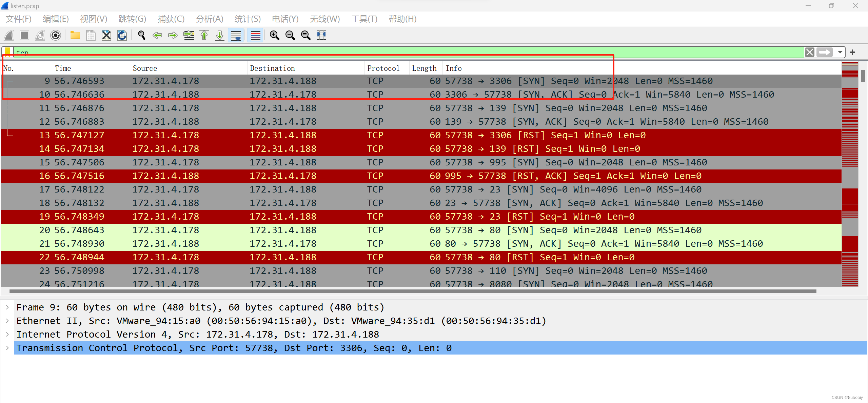The height and width of the screenshot is (403, 868).
Task: Select packet 20 SYN to port 80
Action: pyautogui.click(x=421, y=230)
